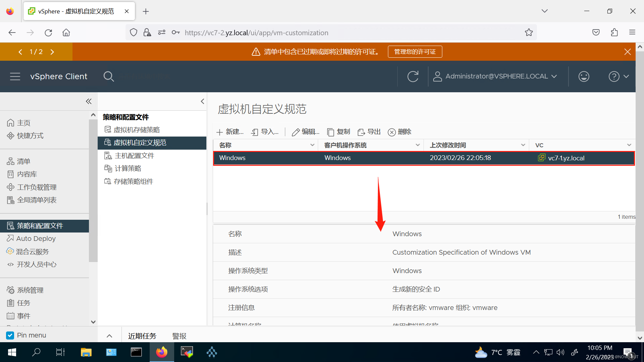Viewport: 644px width, 362px height.
Task: Open Developer Center in the sidebar
Action: [32, 264]
